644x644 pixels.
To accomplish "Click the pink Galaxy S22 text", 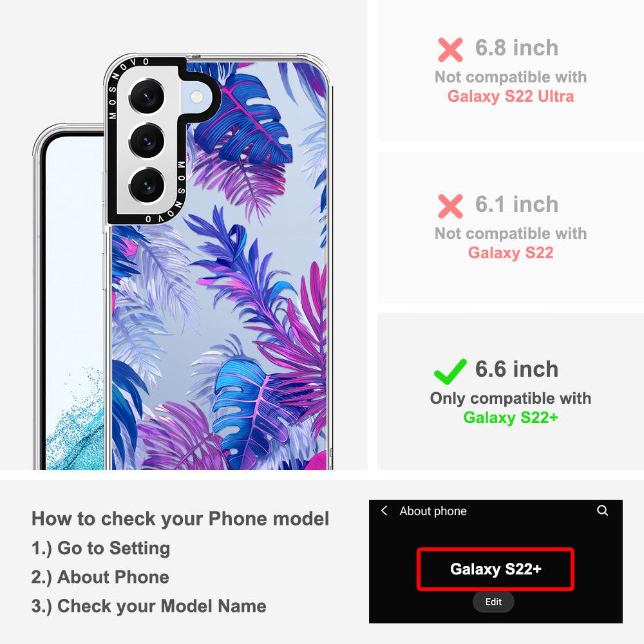I will (x=511, y=253).
